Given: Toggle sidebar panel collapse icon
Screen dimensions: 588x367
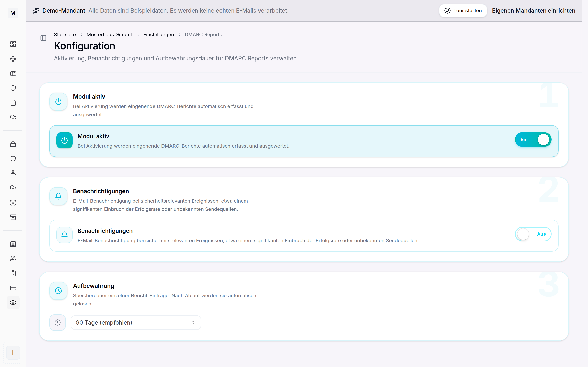Looking at the screenshot, I should point(43,38).
